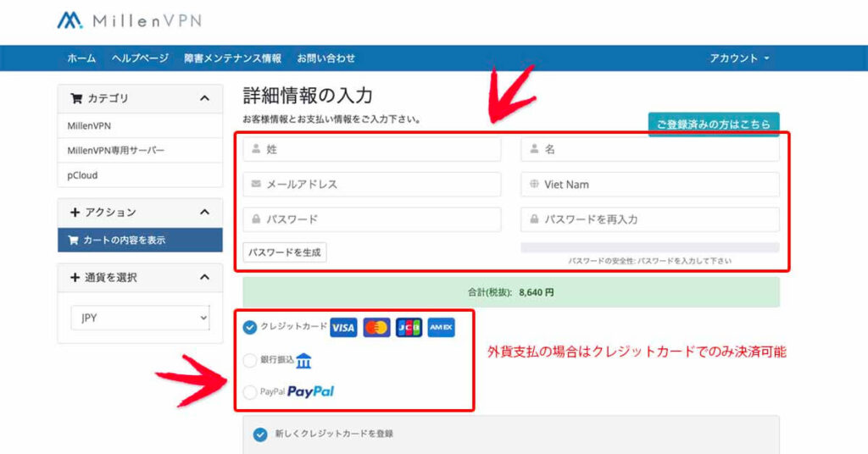Select 新しくクレジットカードを登録 radio option
Image resolution: width=868 pixels, height=454 pixels.
pos(260,435)
